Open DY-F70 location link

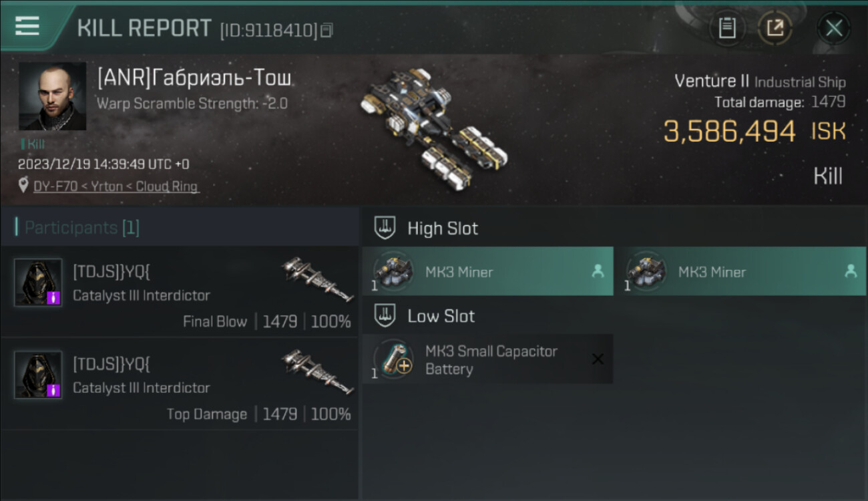pos(116,186)
